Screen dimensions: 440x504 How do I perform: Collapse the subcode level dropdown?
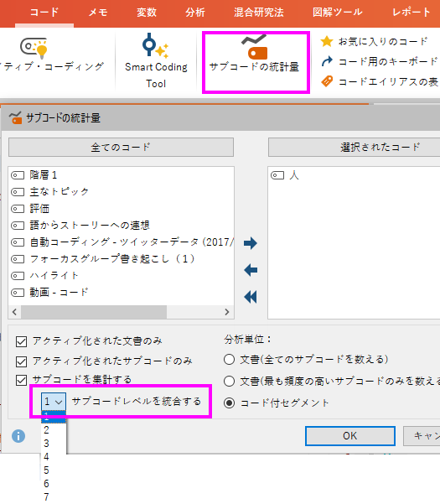point(54,402)
